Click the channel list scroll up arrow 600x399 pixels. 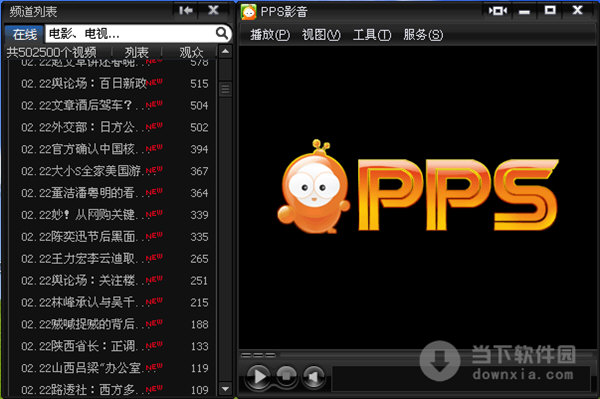click(x=225, y=51)
